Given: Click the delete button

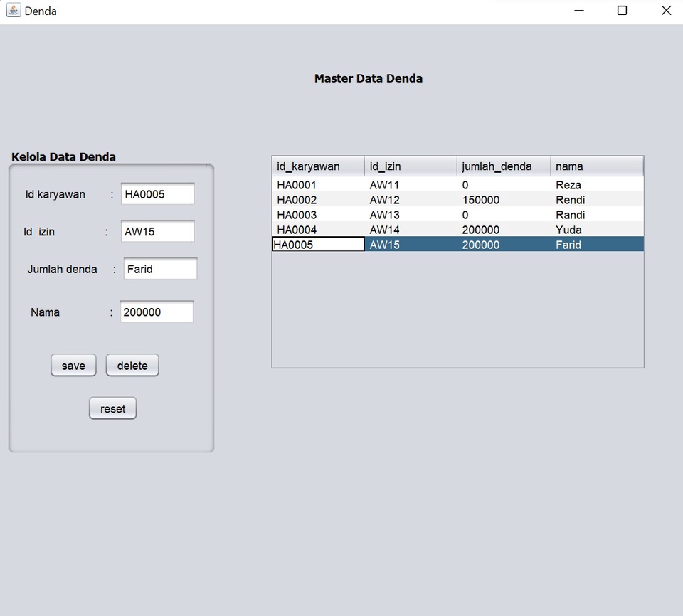Looking at the screenshot, I should (x=132, y=365).
